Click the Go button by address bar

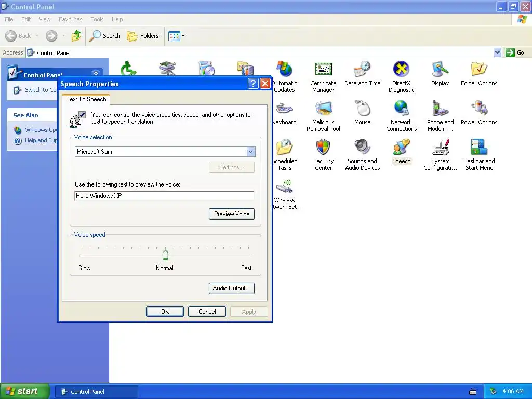[515, 52]
